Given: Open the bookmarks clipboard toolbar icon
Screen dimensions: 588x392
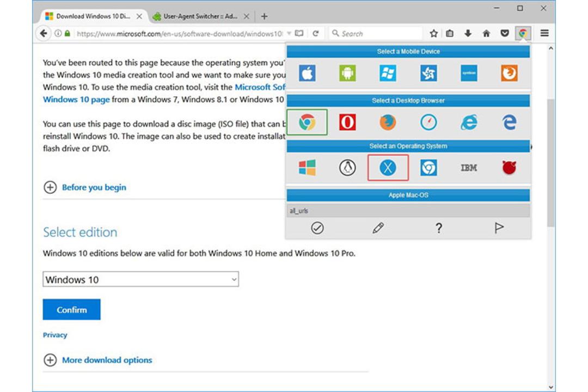Looking at the screenshot, I should click(450, 33).
